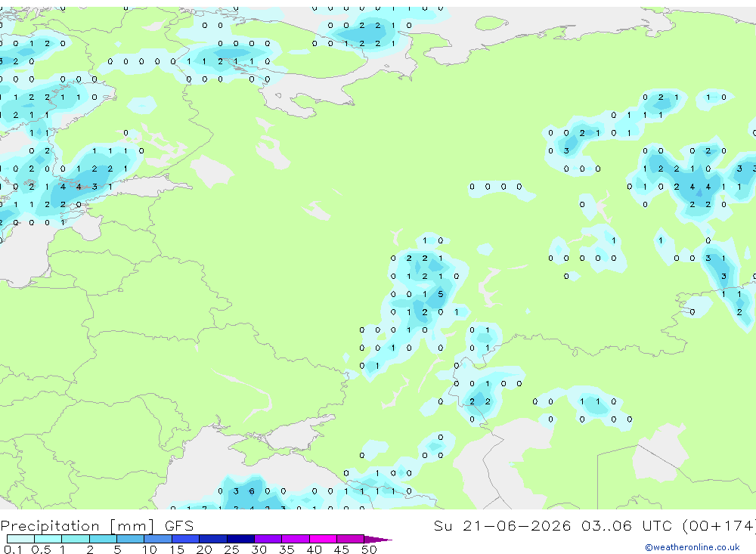The image size is (756, 554).
Task: Select the arrow-shaped legend tip above 50
Action: tap(377, 540)
